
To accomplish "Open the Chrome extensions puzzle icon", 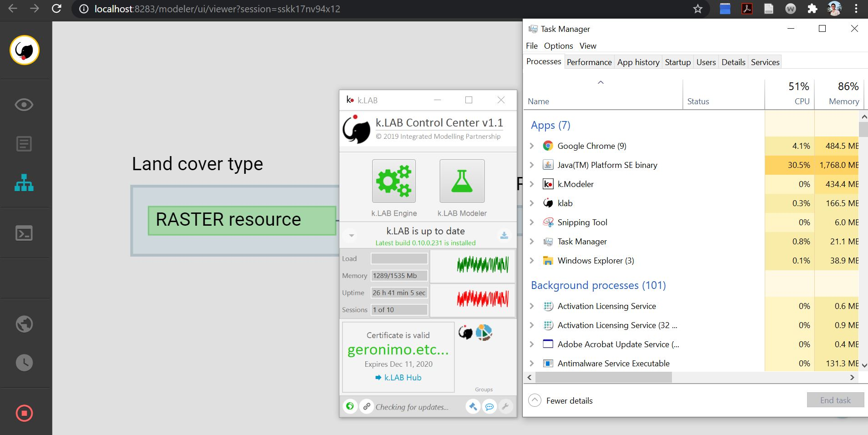I will coord(812,9).
